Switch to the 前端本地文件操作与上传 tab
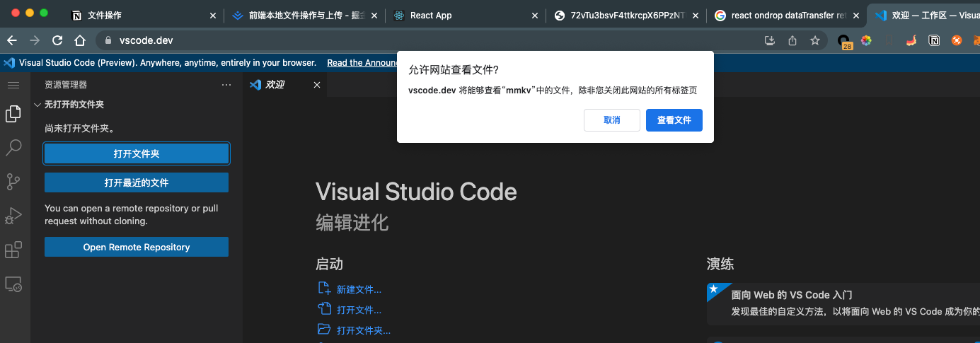The width and height of the screenshot is (980, 343). (304, 15)
